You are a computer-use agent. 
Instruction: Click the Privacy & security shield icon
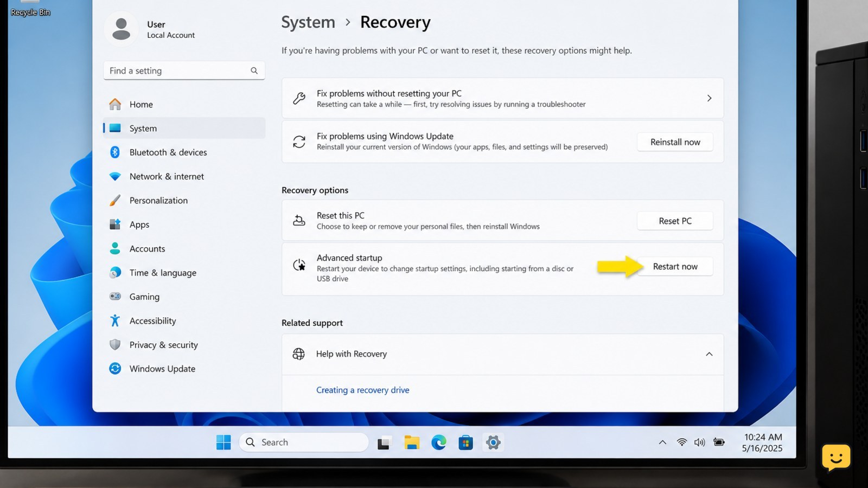(x=115, y=345)
